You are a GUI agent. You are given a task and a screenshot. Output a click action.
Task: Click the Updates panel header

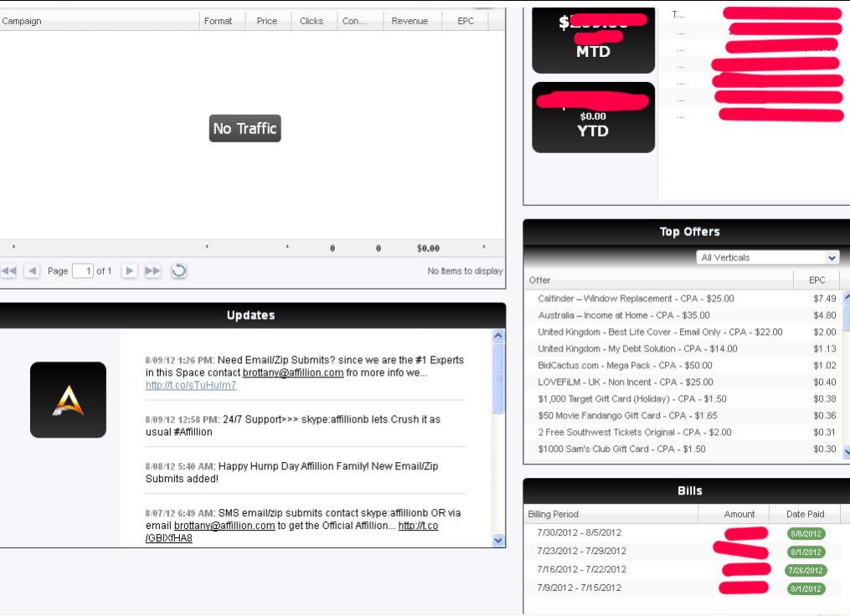[251, 316]
